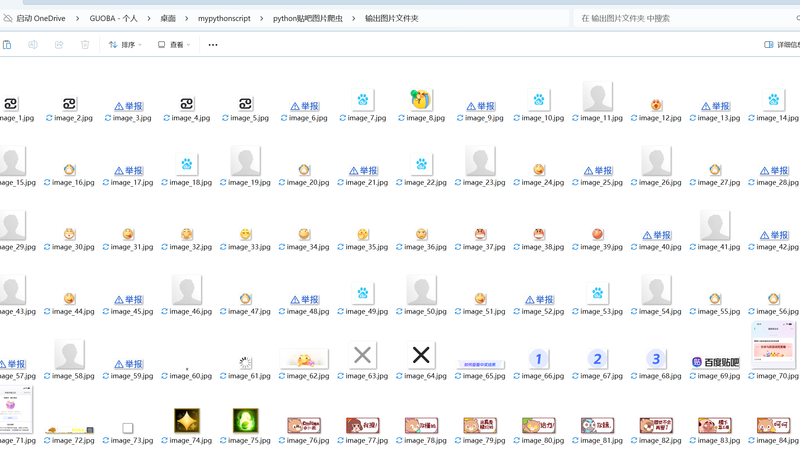Go to the mypythonscript breadcrumb folder
Viewport: 800px width, 462px height.
pos(225,18)
